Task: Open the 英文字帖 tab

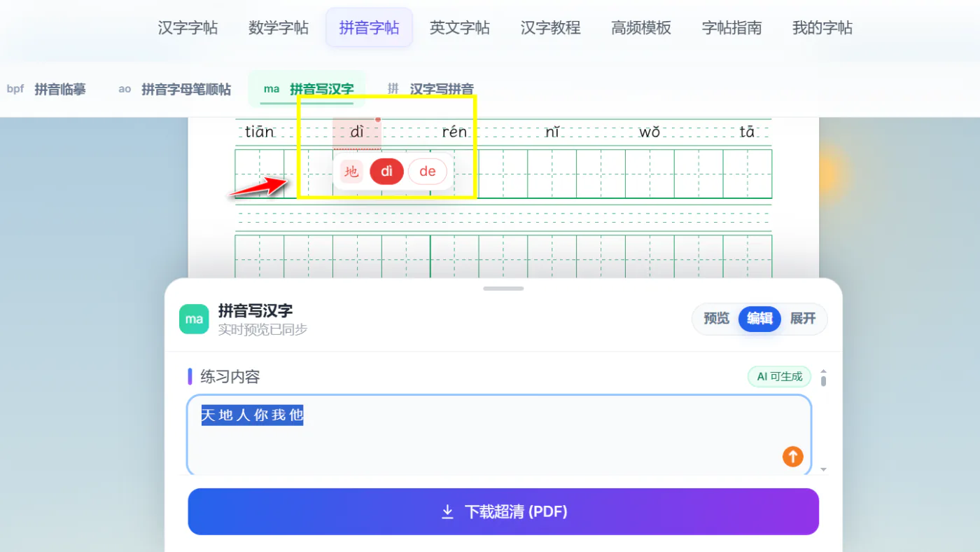Action: pyautogui.click(x=460, y=28)
